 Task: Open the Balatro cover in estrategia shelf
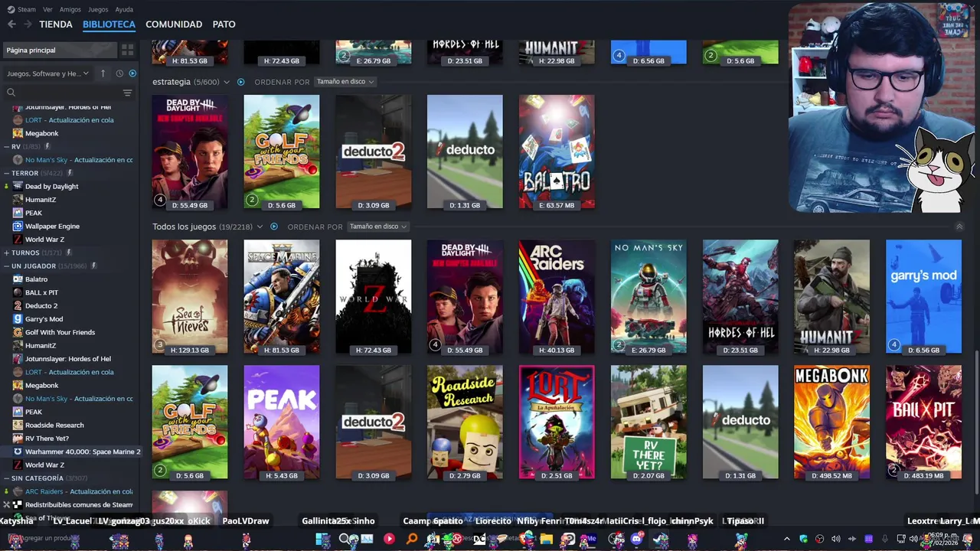click(x=557, y=152)
